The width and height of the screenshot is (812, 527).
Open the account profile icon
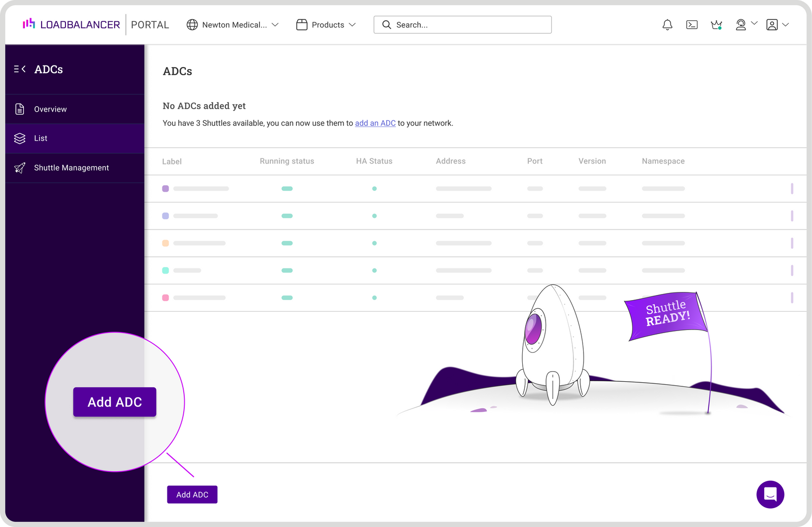click(771, 24)
